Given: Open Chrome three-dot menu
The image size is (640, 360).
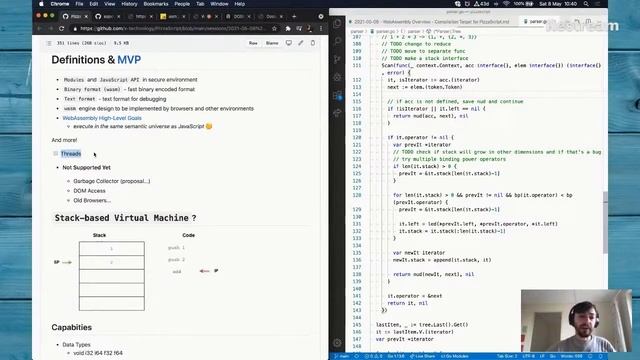Looking at the screenshot, I should 321,29.
